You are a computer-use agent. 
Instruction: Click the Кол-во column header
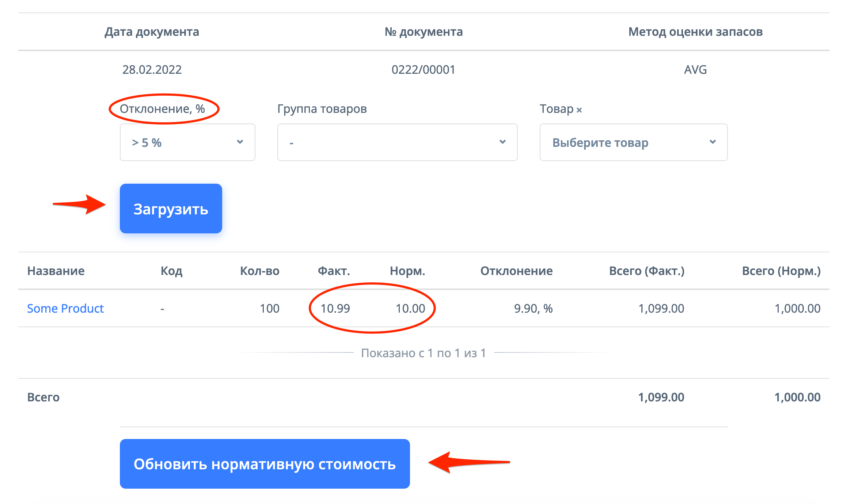pos(259,271)
